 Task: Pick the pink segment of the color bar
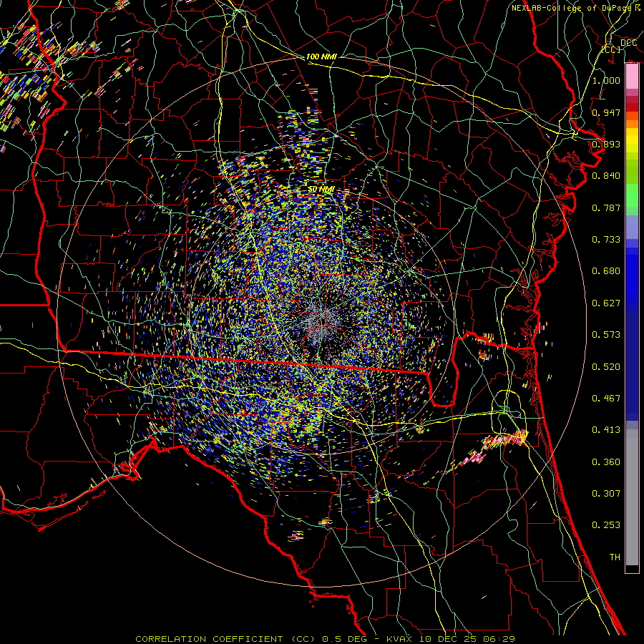(632, 77)
